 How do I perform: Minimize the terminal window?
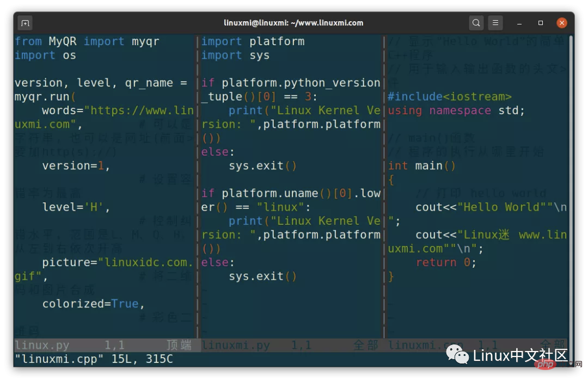pyautogui.click(x=519, y=23)
